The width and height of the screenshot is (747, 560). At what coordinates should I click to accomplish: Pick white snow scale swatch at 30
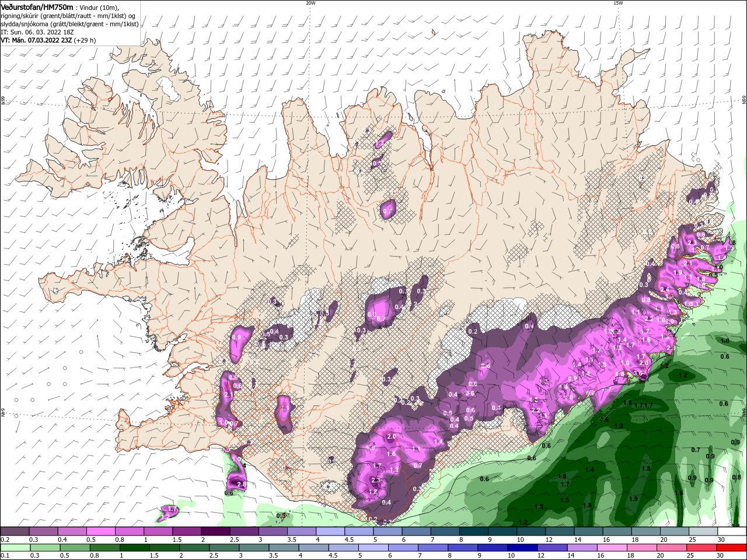(x=732, y=531)
